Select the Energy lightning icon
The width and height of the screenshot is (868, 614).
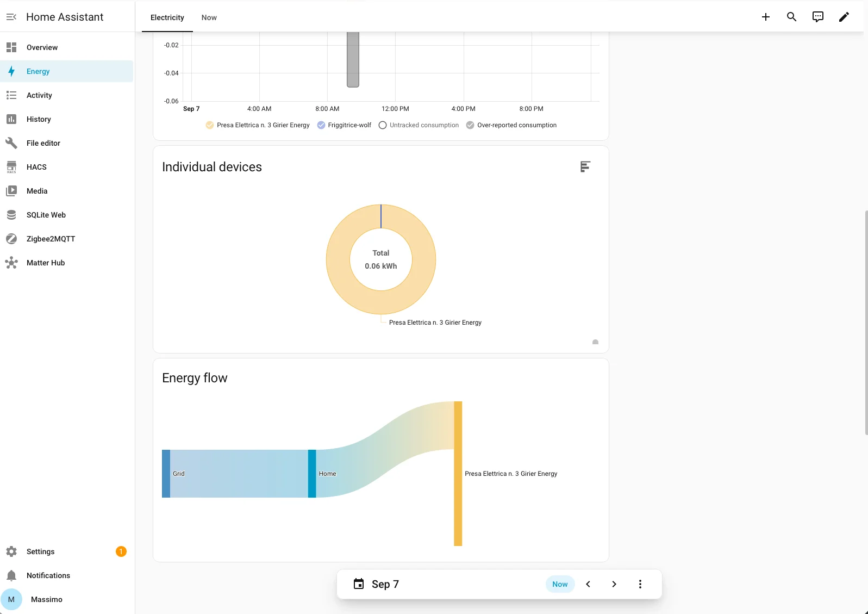(x=11, y=71)
